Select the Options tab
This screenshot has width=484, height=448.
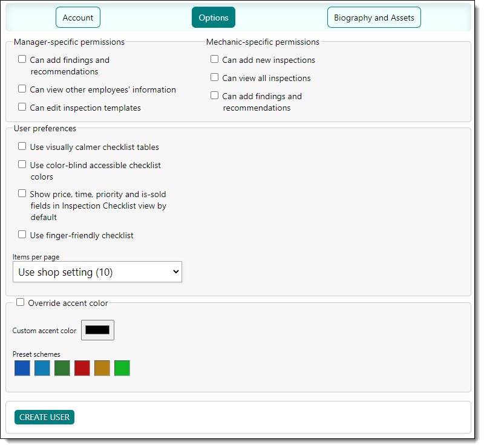[214, 18]
